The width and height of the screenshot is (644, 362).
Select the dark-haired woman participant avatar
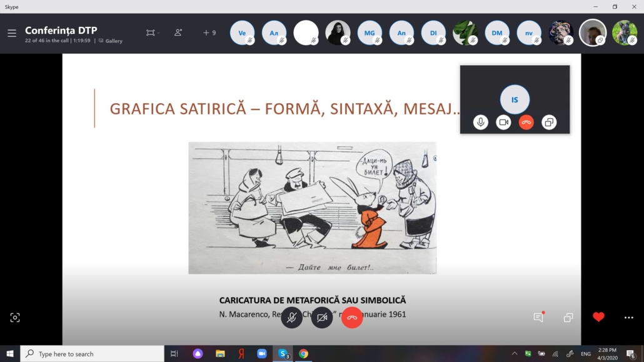point(338,33)
